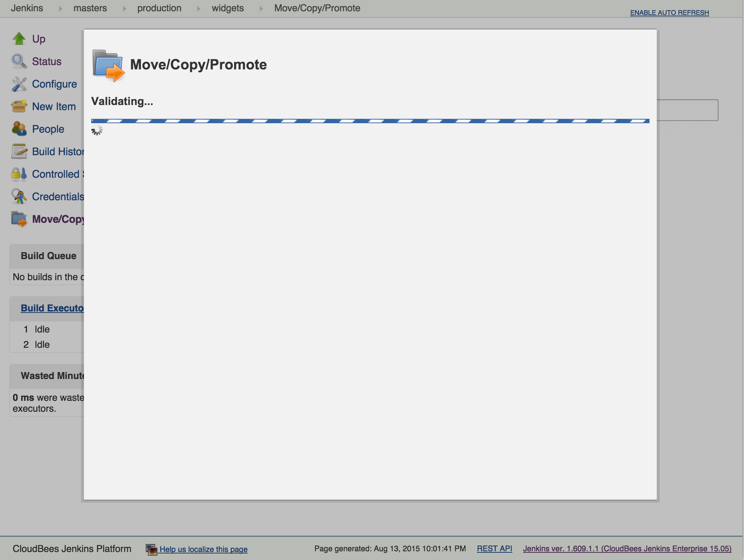Expand the arrow after production breadcrumb
Image resolution: width=744 pixels, height=560 pixels.
point(198,8)
